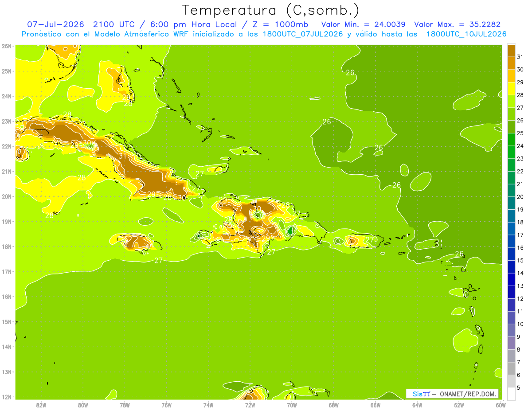Click the white swatch below legend value 5

(511, 394)
